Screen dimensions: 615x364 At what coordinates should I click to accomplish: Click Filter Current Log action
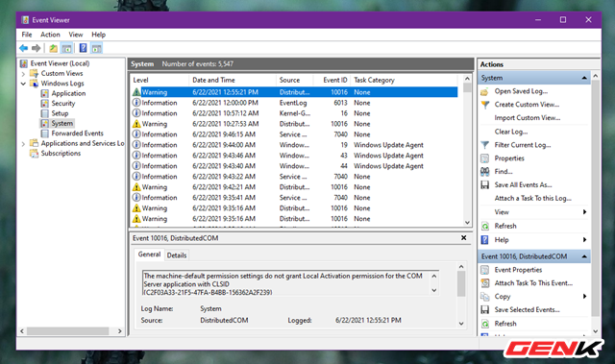click(523, 145)
